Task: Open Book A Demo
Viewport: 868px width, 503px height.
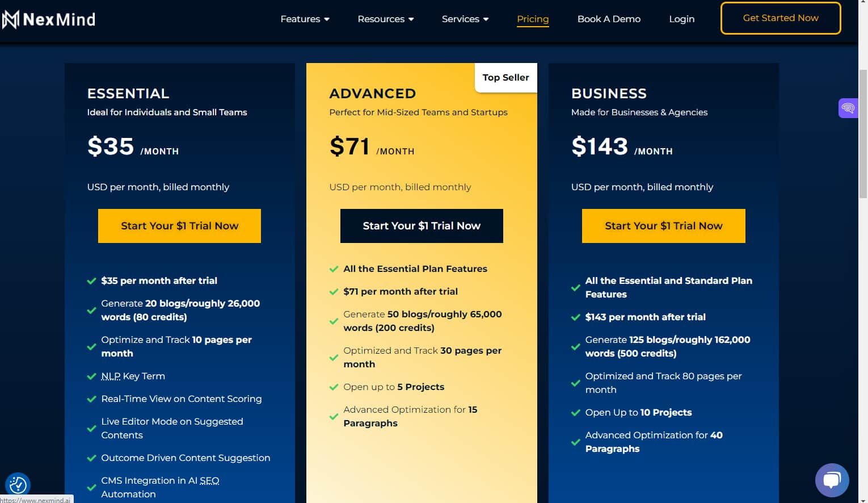Action: point(609,19)
